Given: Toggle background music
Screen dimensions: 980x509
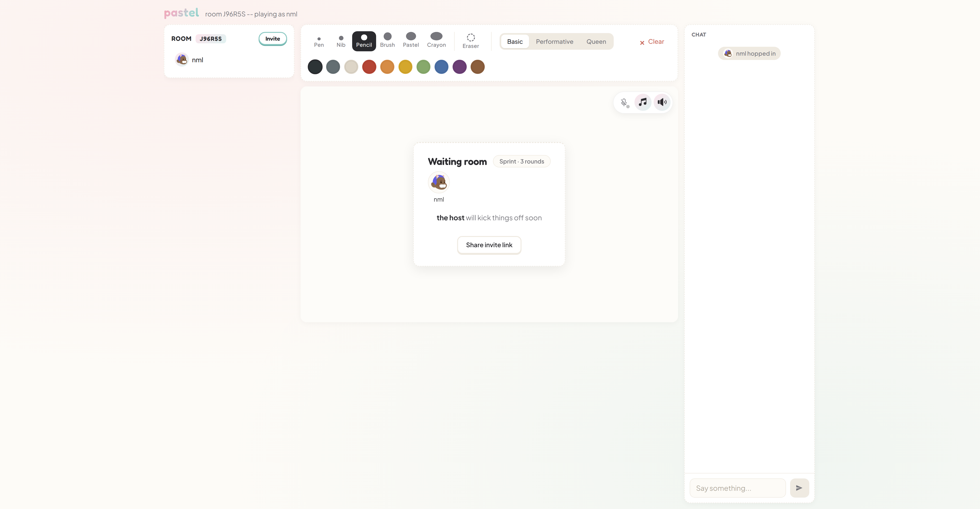Looking at the screenshot, I should pos(643,102).
